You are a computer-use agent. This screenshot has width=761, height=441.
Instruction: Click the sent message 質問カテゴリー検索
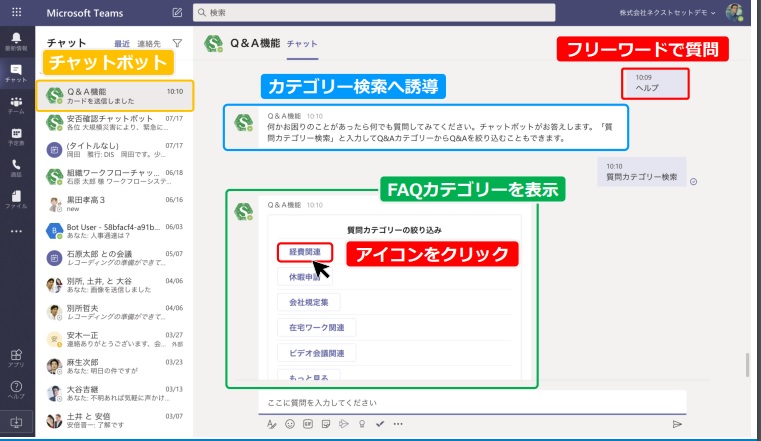[642, 172]
